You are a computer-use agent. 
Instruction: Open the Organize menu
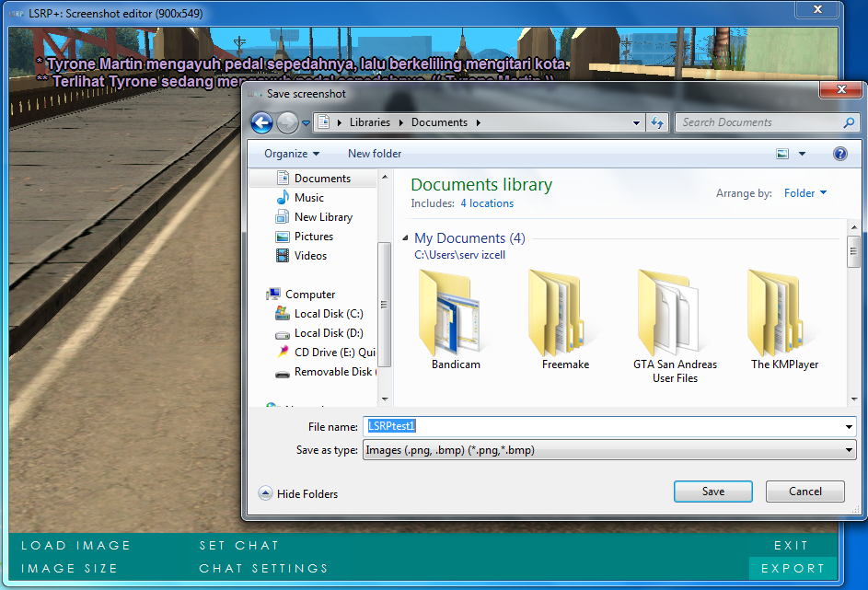[x=292, y=154]
